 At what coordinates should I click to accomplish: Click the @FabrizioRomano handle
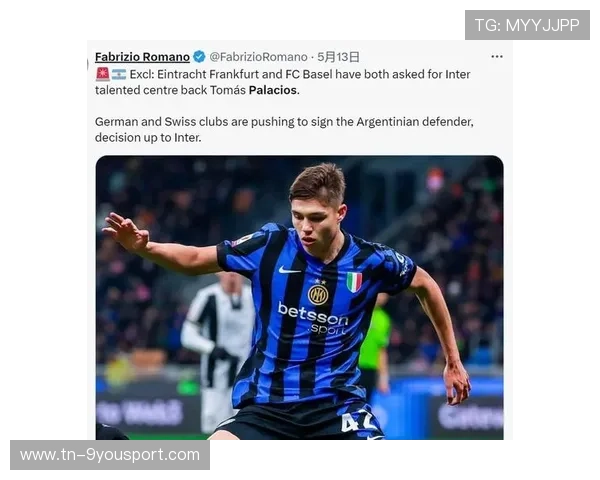pos(258,57)
